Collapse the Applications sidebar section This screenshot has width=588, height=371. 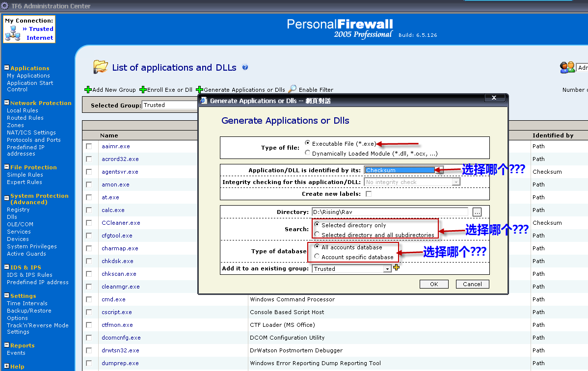(x=6, y=68)
